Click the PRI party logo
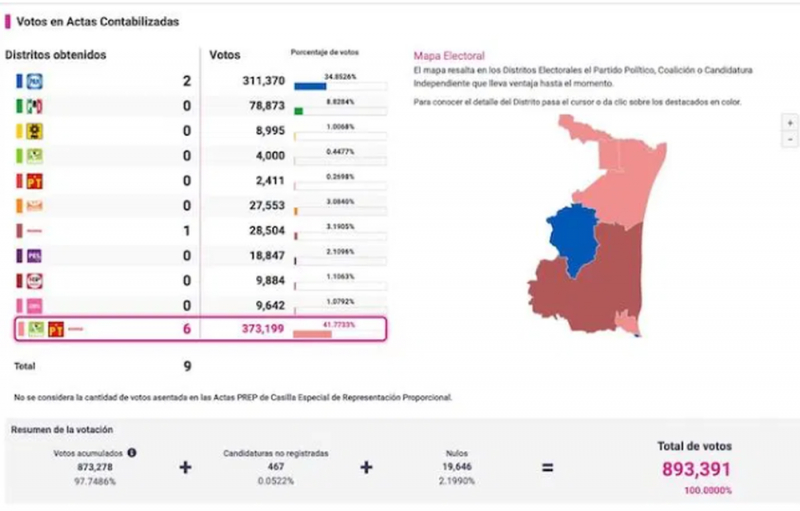Image resolution: width=800 pixels, height=511 pixels. (32, 106)
